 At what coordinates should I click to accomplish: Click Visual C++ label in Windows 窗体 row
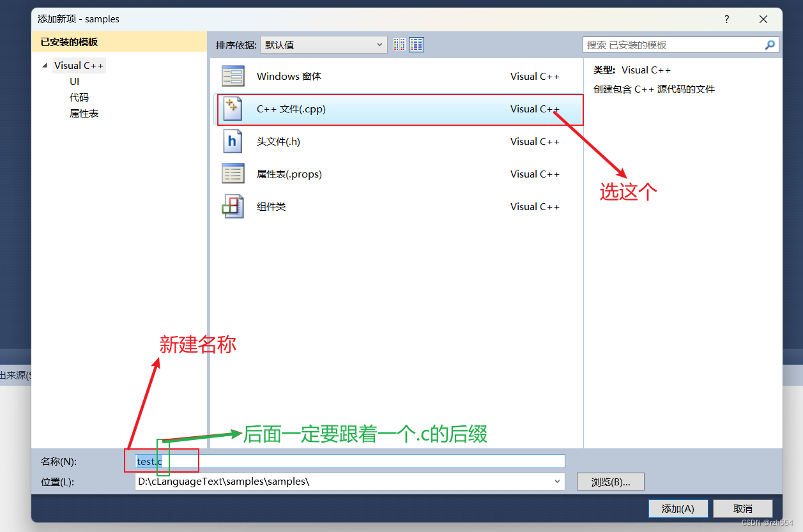pos(535,77)
